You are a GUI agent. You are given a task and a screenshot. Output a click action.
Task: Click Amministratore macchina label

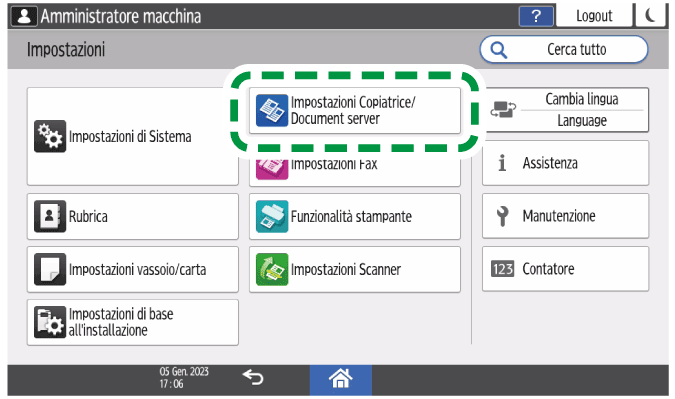click(x=121, y=16)
